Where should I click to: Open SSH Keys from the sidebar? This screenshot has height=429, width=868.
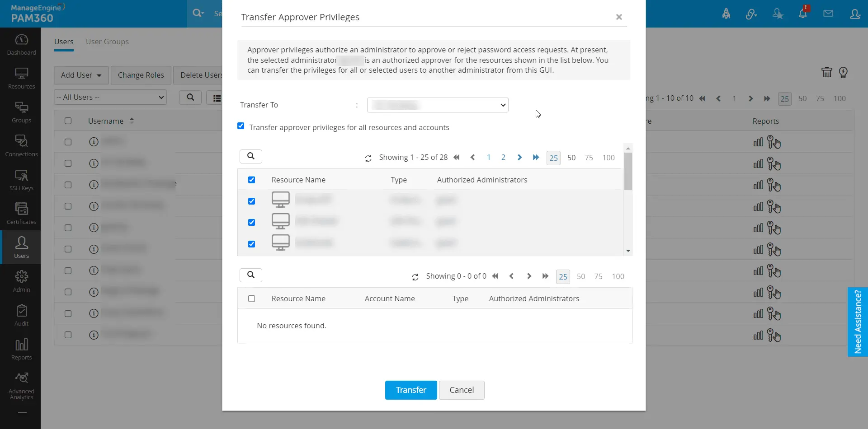[21, 180]
